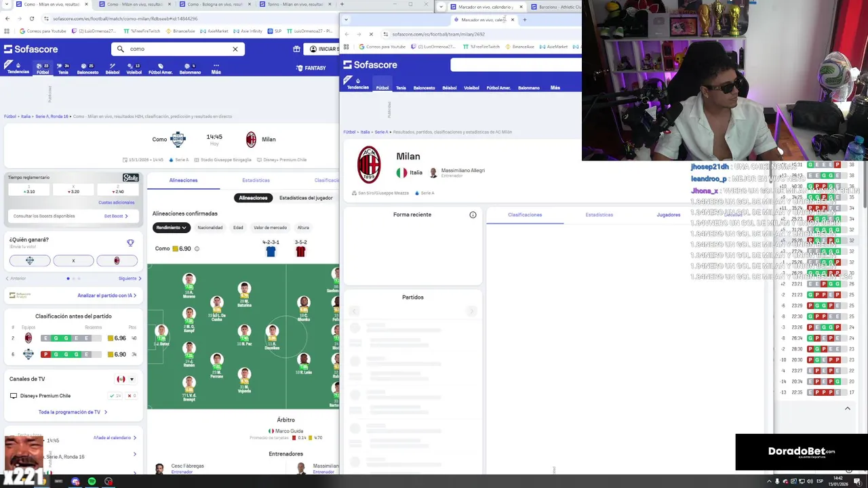Viewport: 868px width, 488px height.
Task: Click thumbs-up vote for Disney+ Premium Chile
Action: pos(115,396)
